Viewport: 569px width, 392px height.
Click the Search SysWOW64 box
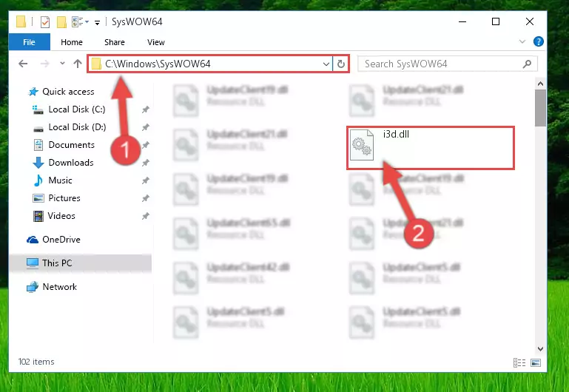tap(447, 64)
